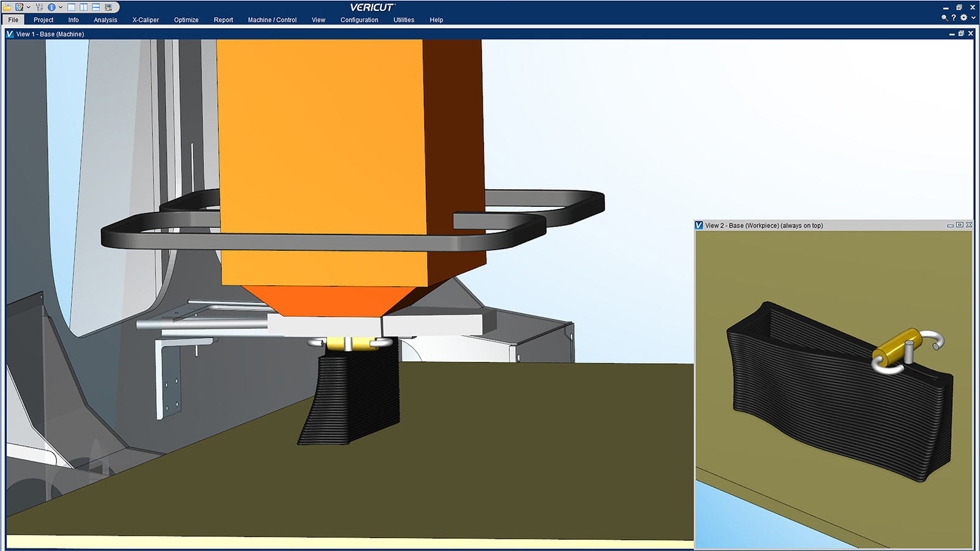Switch to side-by-side view layout
Viewport: 980px width, 551px height.
(84, 7)
